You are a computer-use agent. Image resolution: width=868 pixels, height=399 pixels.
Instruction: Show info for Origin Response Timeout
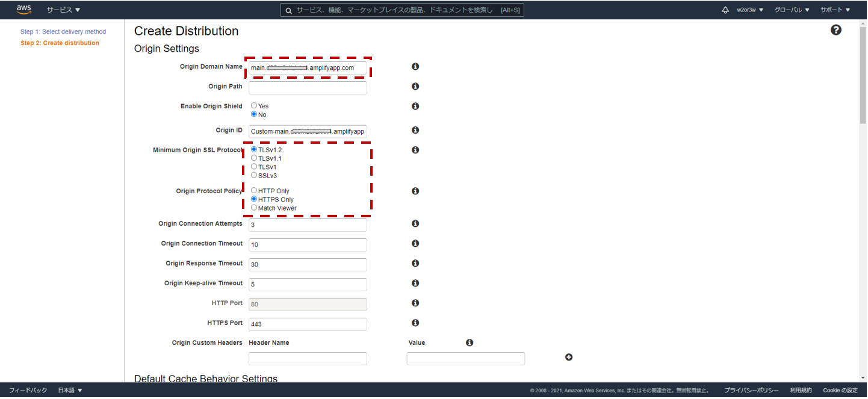(415, 264)
